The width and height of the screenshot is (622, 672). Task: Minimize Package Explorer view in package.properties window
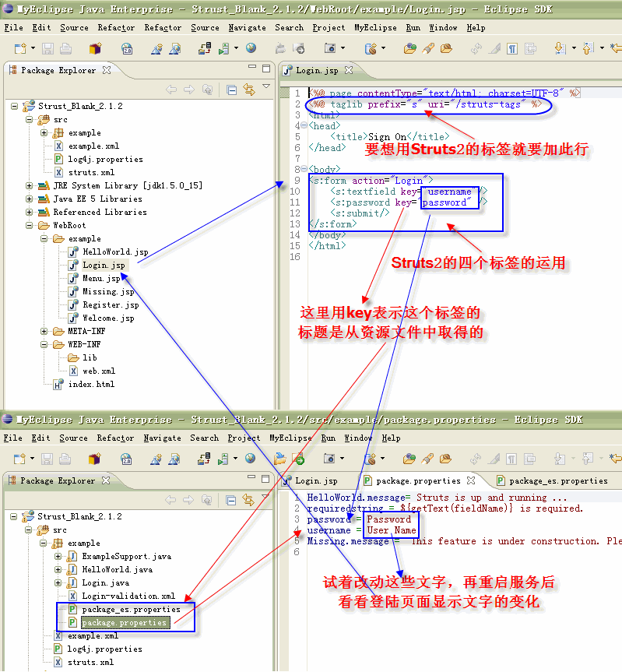[251, 477]
